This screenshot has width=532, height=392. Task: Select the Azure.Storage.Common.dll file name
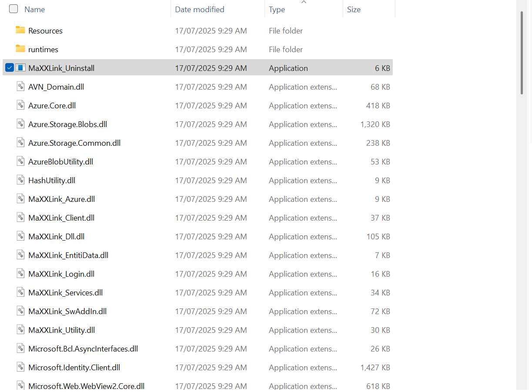tap(74, 143)
